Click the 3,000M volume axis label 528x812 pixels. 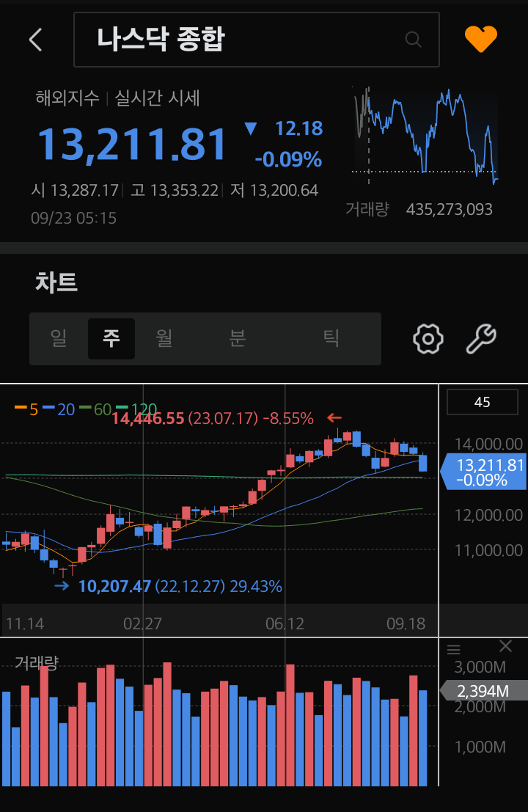click(480, 667)
